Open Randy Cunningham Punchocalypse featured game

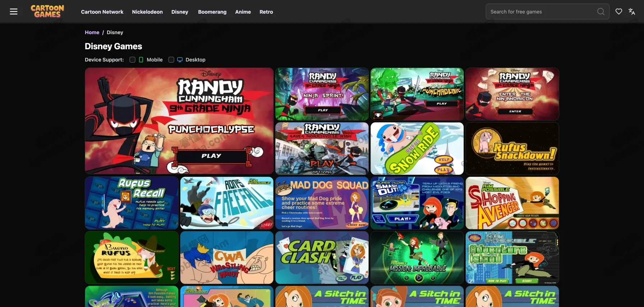(179, 121)
